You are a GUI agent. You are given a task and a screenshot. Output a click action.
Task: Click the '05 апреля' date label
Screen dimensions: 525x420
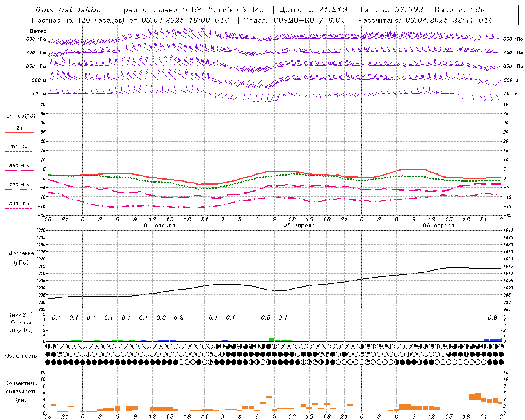click(299, 226)
